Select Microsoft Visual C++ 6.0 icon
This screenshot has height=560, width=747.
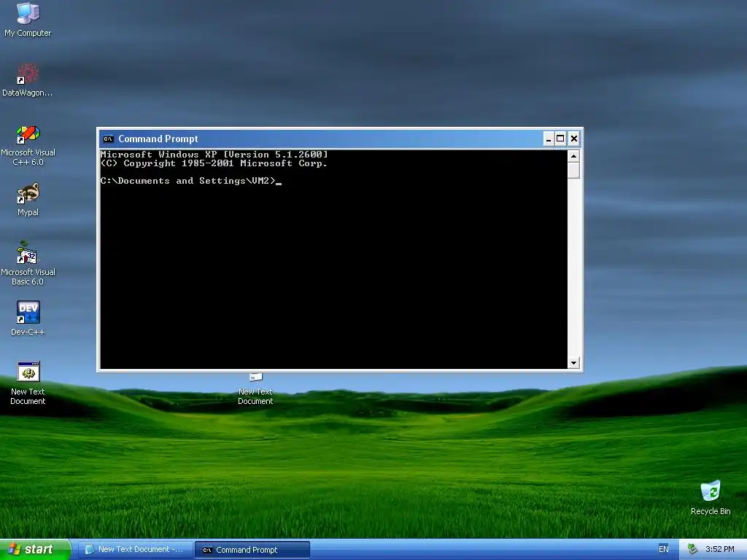[x=28, y=145]
